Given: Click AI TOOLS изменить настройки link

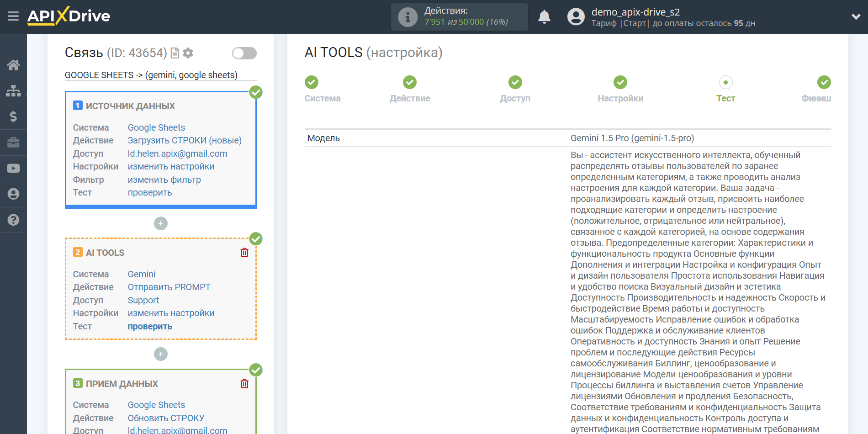Looking at the screenshot, I should pyautogui.click(x=171, y=313).
